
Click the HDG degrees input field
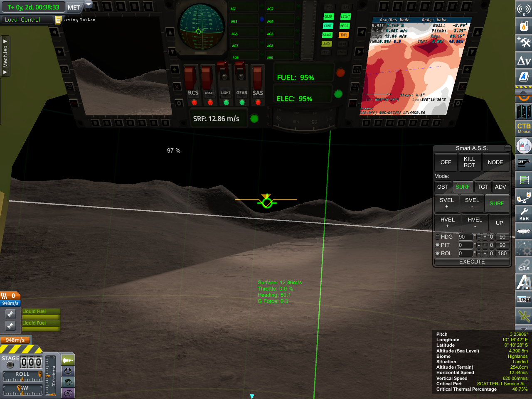[x=465, y=237]
